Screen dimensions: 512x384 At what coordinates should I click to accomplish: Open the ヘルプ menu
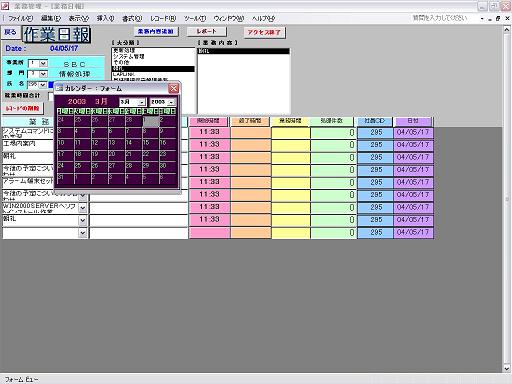click(263, 18)
